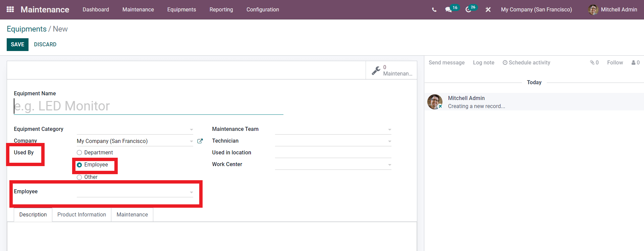Open the Configuration menu
The width and height of the screenshot is (644, 251).
pos(263,10)
